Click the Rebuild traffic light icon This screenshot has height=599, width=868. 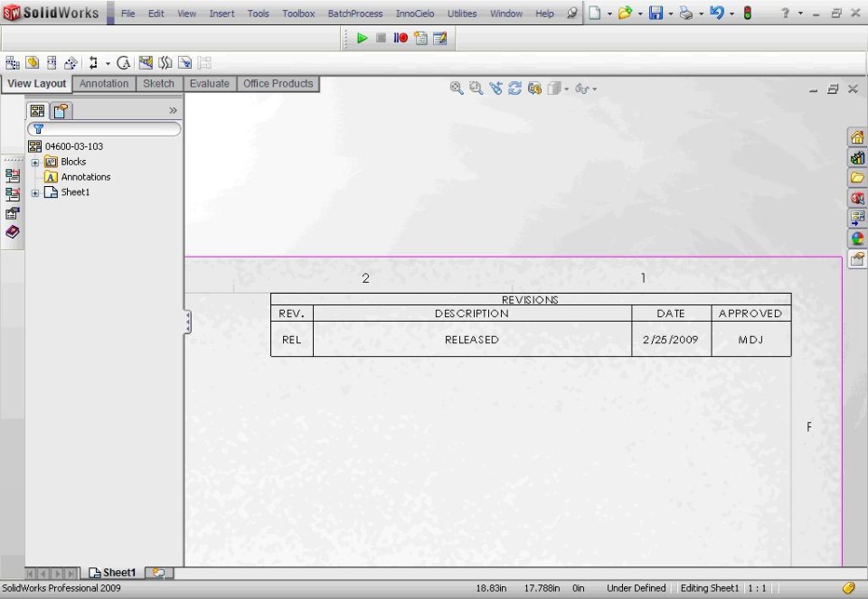[748, 13]
